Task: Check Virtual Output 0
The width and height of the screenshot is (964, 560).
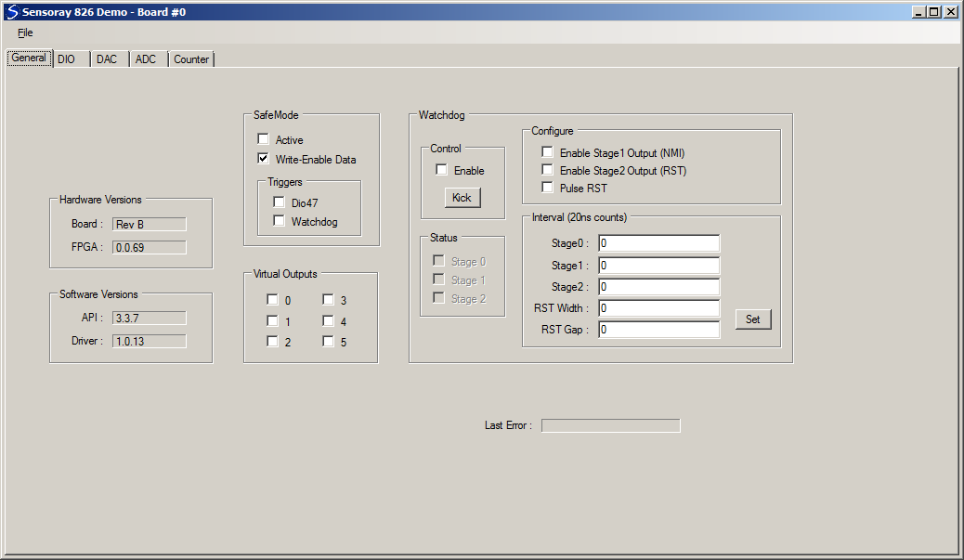Action: coord(272,299)
